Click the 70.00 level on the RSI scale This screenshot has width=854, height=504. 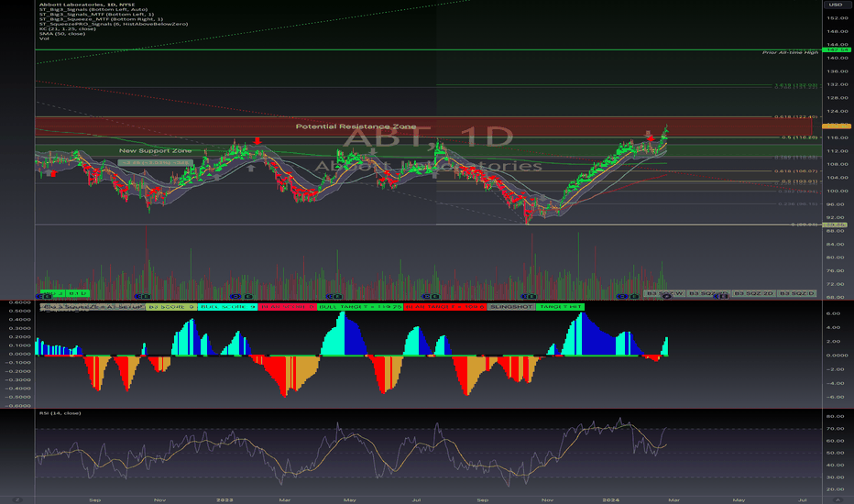836,429
